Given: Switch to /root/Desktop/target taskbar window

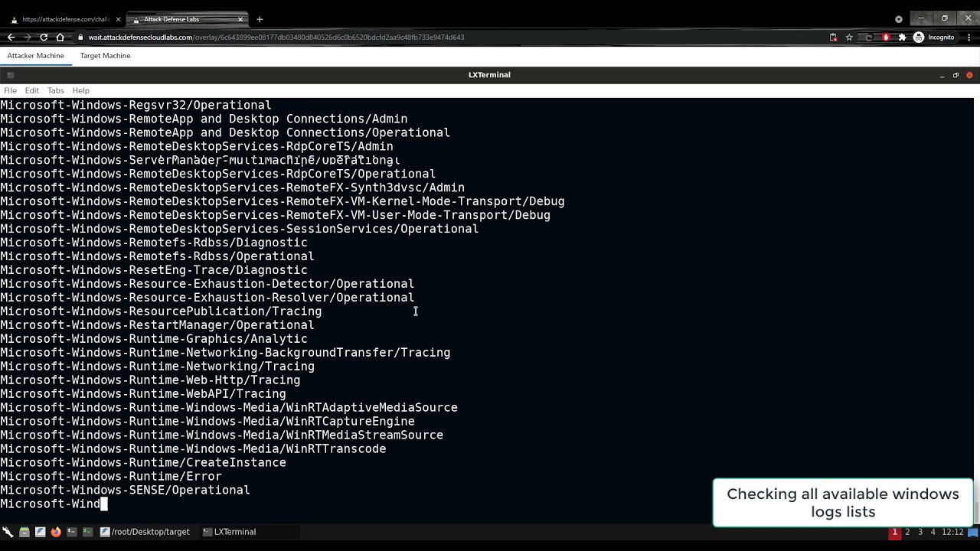Looking at the screenshot, I should click(x=145, y=532).
